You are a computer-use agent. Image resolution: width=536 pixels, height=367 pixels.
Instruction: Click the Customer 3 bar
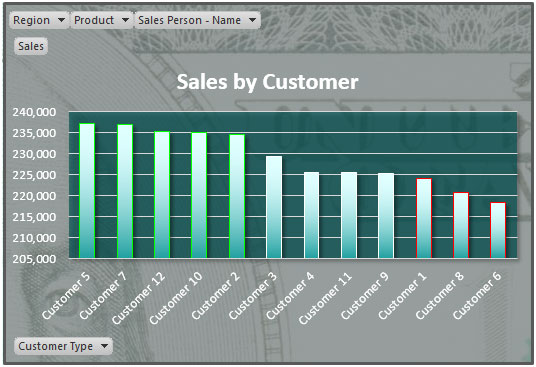point(274,207)
